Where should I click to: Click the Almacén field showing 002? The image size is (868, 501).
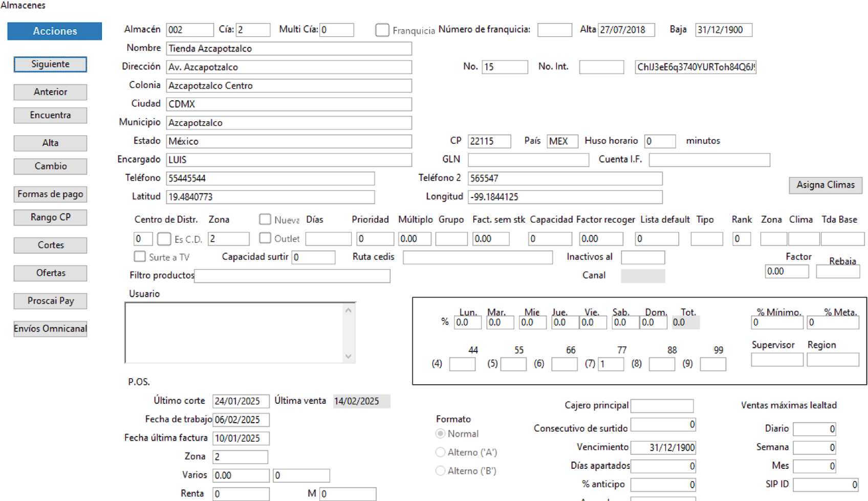coord(190,30)
